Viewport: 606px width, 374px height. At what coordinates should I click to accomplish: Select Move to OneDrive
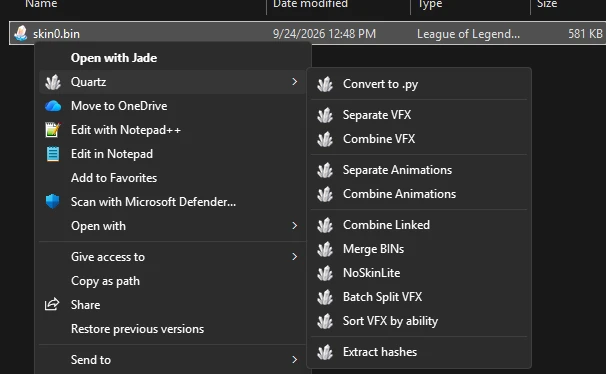click(172, 106)
